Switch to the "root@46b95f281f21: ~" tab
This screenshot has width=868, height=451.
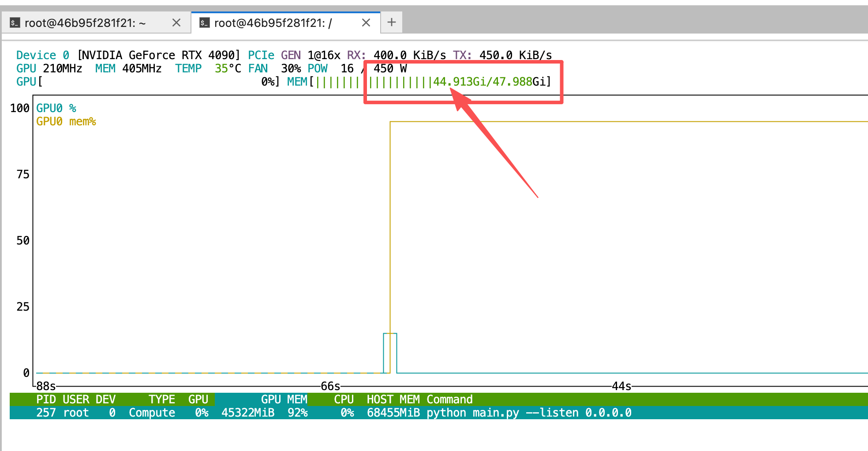click(85, 23)
